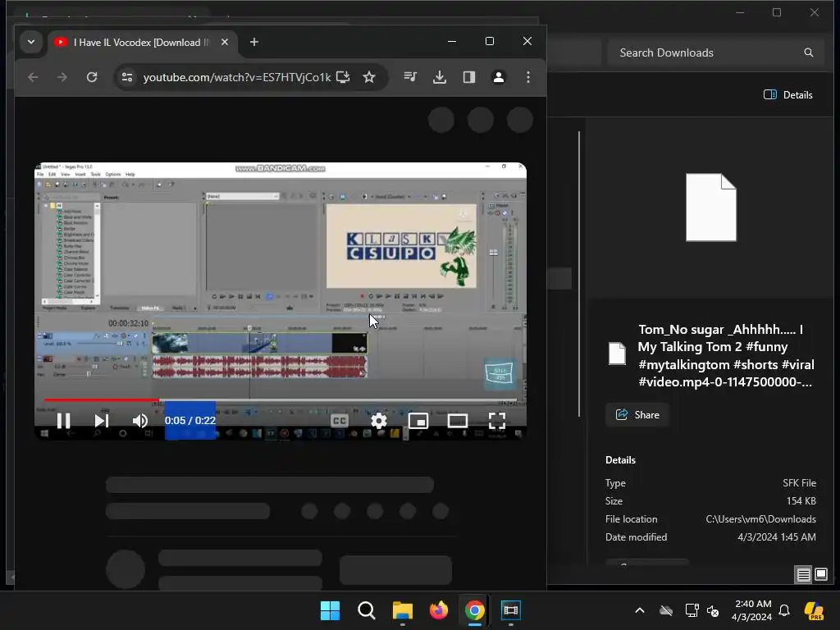Open Firefox from taskbar
This screenshot has height=630, width=840.
439,610
